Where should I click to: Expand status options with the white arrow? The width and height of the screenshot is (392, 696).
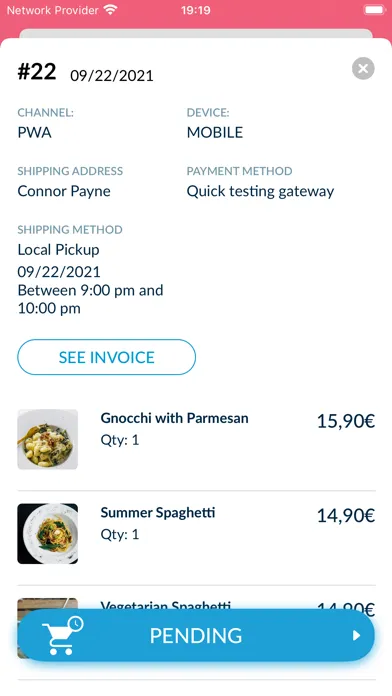tap(356, 636)
